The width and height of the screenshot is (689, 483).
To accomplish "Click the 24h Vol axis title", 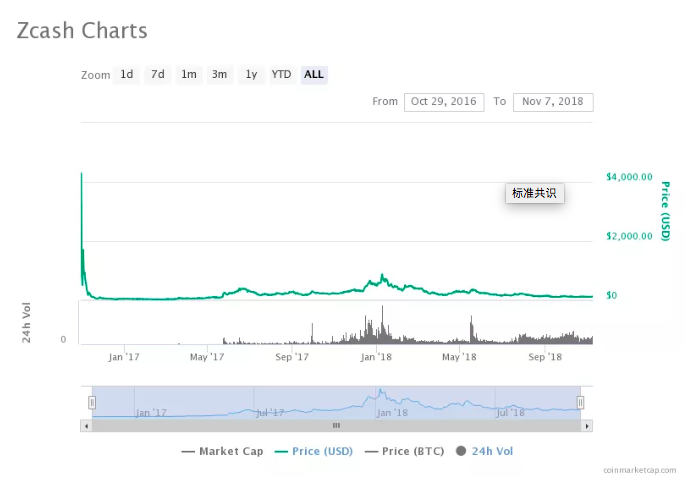I will pyautogui.click(x=26, y=323).
